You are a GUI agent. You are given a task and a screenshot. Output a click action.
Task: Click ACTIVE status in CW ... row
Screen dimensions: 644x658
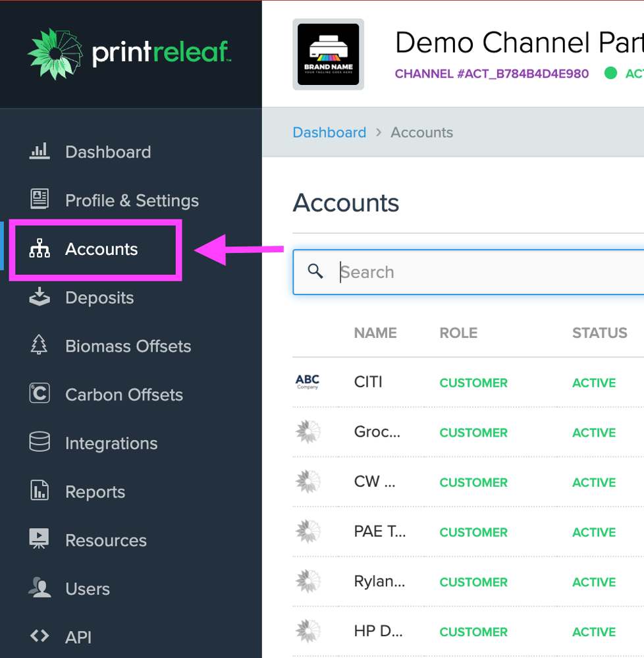click(594, 483)
